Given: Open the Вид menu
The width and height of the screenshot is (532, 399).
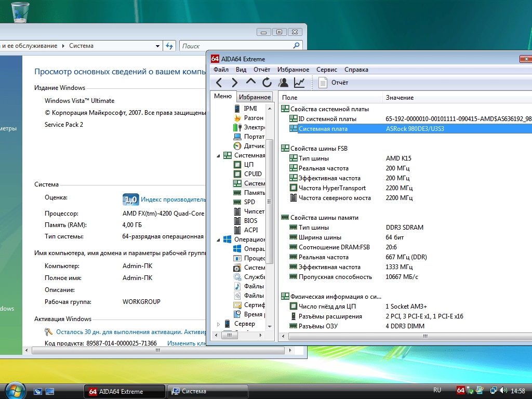Looking at the screenshot, I should pos(241,70).
